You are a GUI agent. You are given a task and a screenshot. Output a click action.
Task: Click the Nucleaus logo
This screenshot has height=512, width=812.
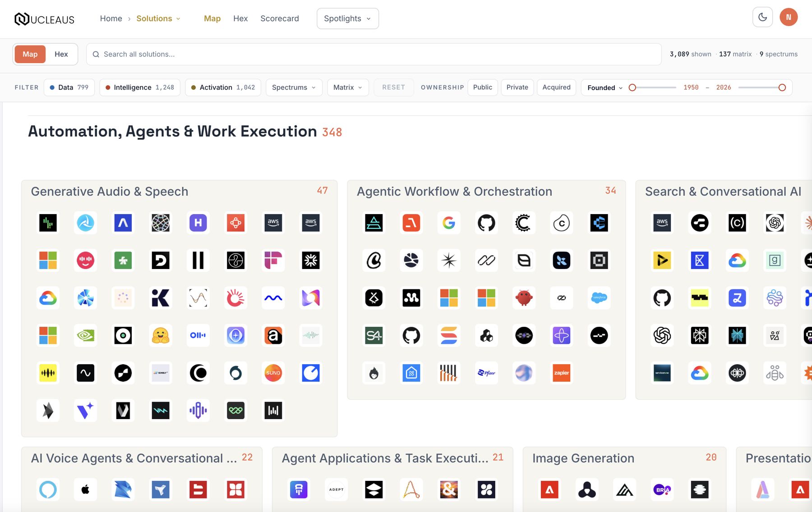tap(44, 19)
